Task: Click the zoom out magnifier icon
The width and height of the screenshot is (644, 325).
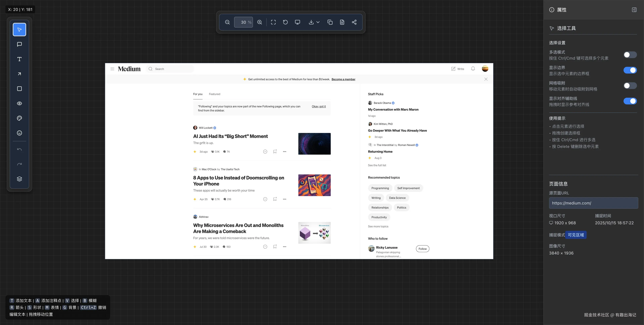Action: tap(227, 22)
